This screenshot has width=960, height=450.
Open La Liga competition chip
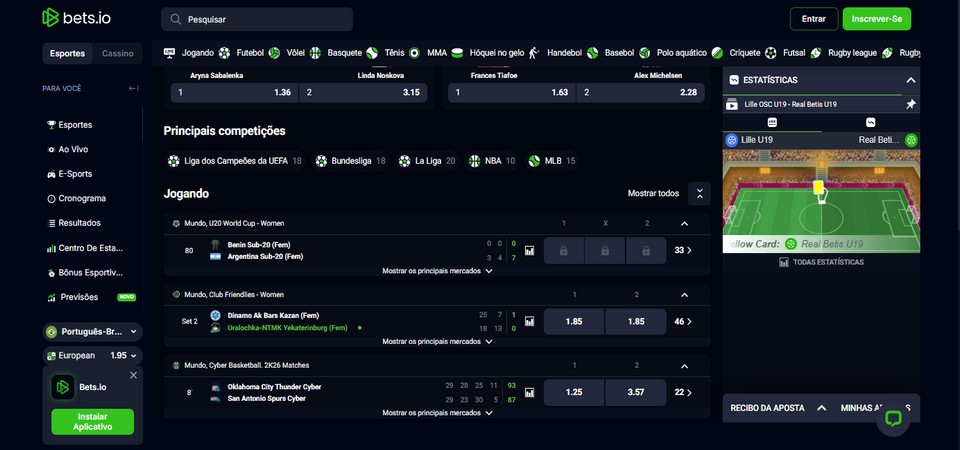click(427, 161)
